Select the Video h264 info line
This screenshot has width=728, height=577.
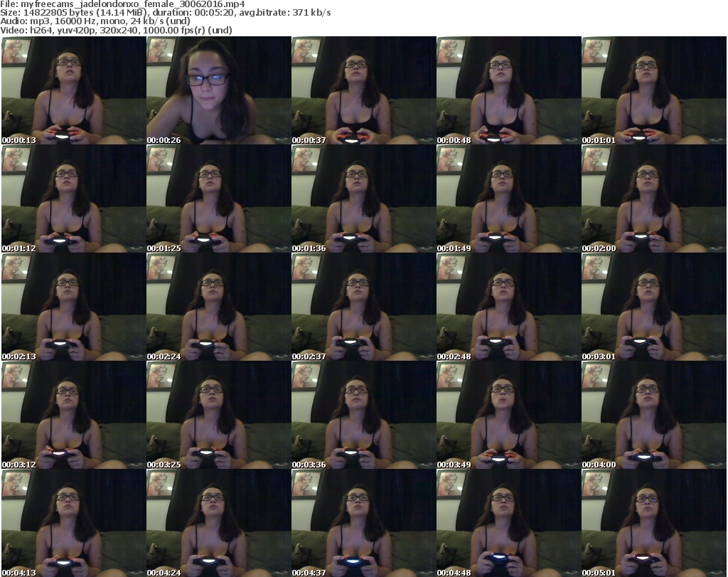116,30
